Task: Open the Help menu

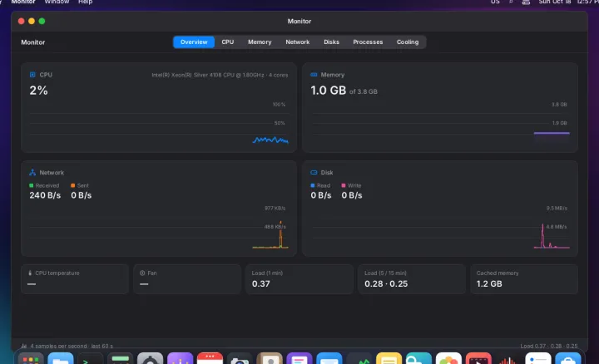Action: click(85, 2)
